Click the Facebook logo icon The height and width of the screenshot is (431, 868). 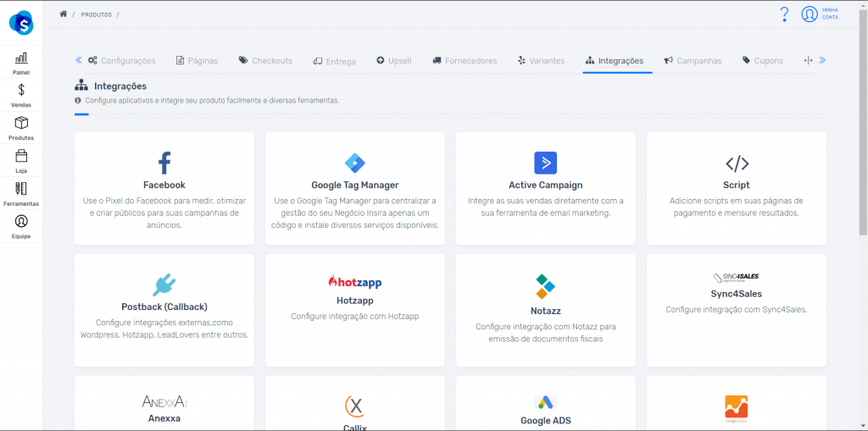point(164,163)
